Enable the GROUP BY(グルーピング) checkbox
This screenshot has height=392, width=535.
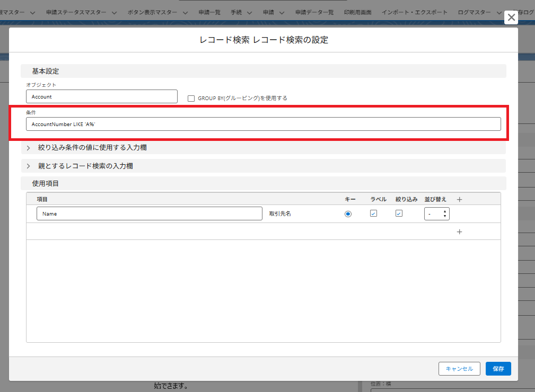[191, 98]
